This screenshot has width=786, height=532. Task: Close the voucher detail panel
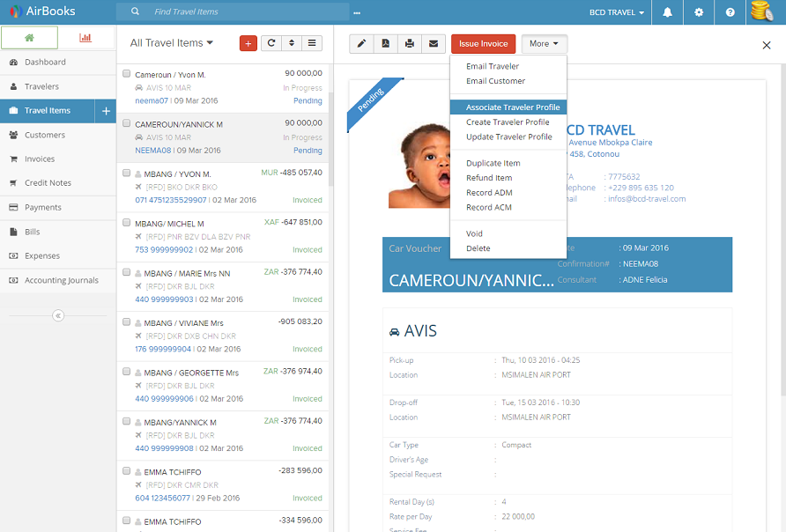click(x=767, y=45)
